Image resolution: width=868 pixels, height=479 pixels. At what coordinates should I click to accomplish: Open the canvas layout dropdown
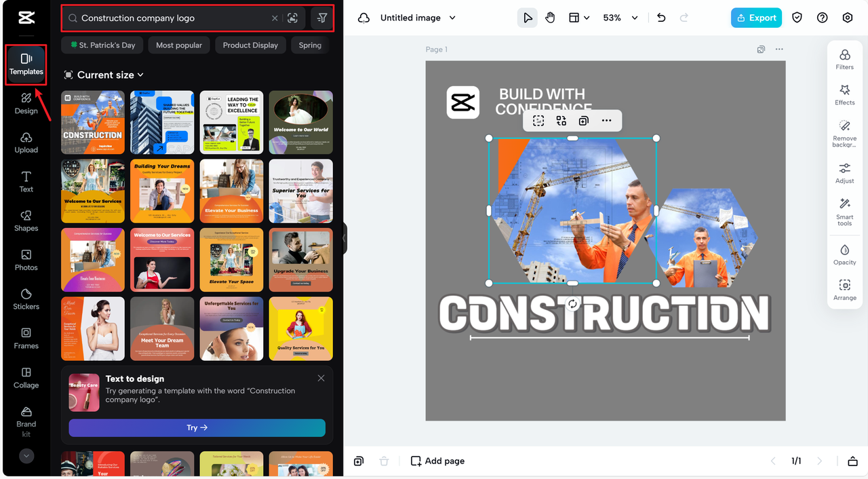pyautogui.click(x=579, y=18)
